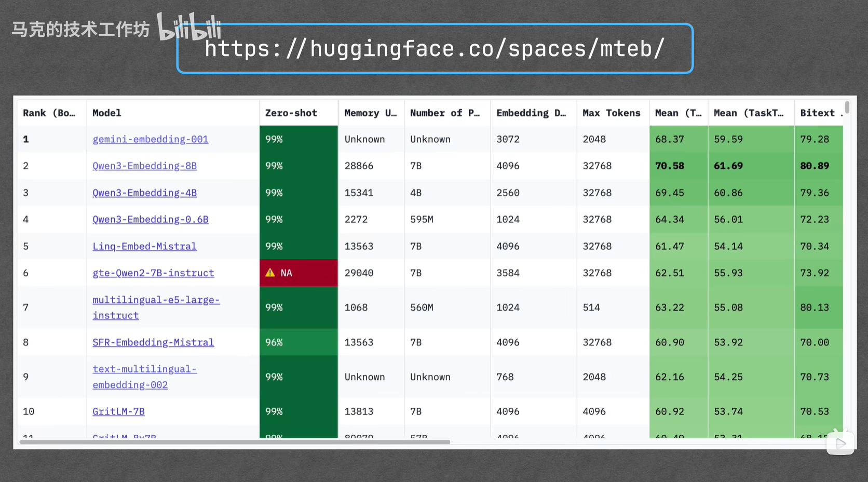Select the bold bitext score 80.89

[815, 166]
